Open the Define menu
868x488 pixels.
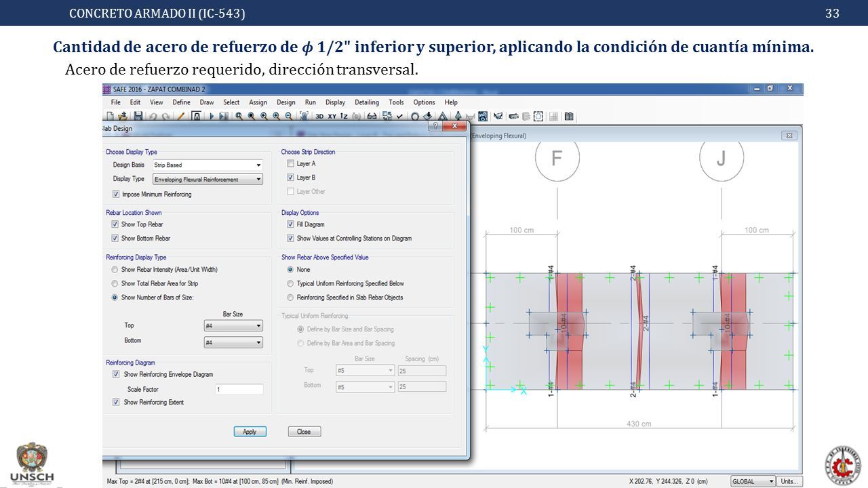coord(181,102)
